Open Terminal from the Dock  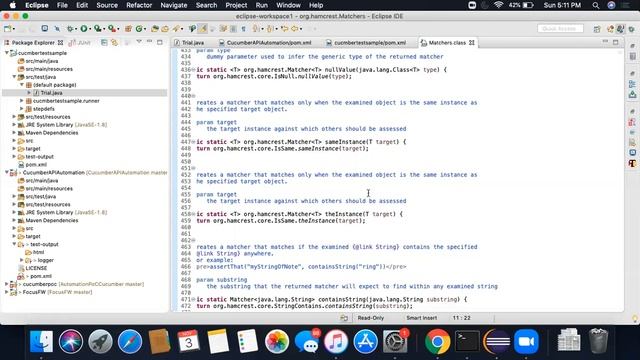coord(467,341)
